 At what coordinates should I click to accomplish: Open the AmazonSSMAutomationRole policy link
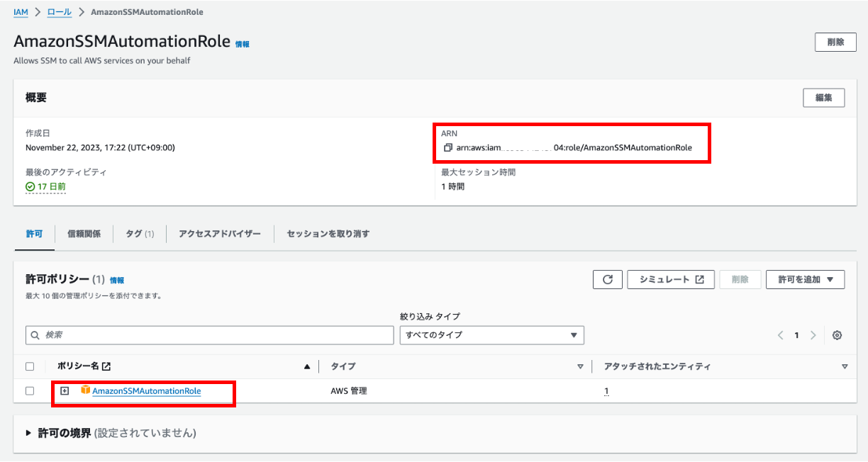pyautogui.click(x=147, y=390)
